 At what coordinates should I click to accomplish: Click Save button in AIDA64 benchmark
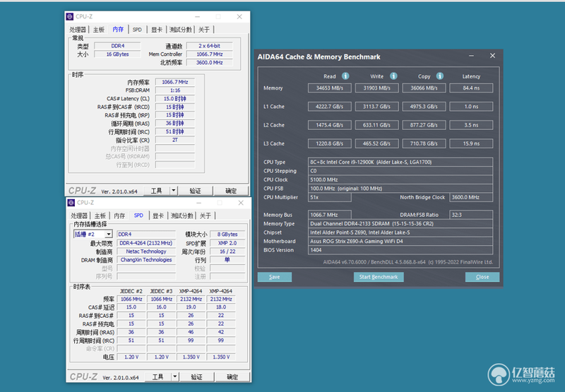[275, 277]
